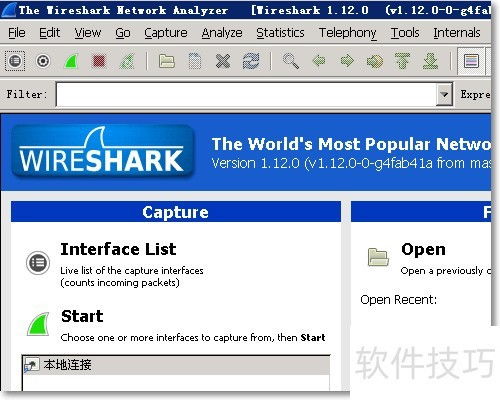The image size is (500, 400).
Task: Save the capture file with the toolbar document icon
Action: point(195,61)
